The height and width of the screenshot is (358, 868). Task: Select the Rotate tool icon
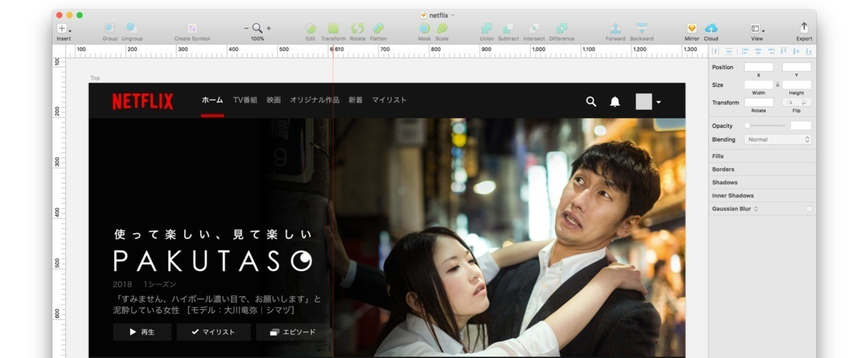pyautogui.click(x=357, y=28)
